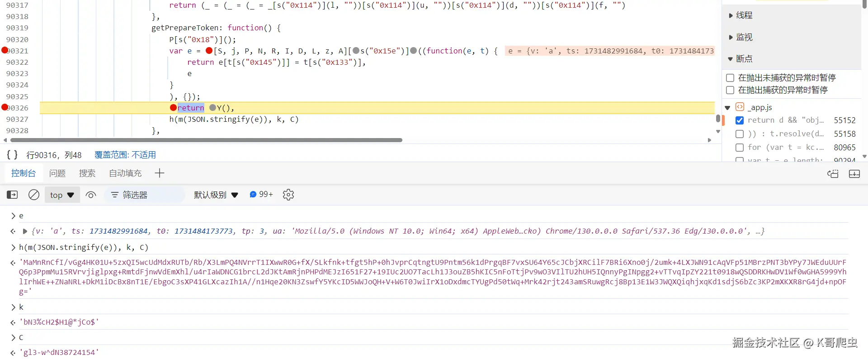Toggle pretty-print braces icon
The width and height of the screenshot is (868, 359).
click(x=12, y=155)
